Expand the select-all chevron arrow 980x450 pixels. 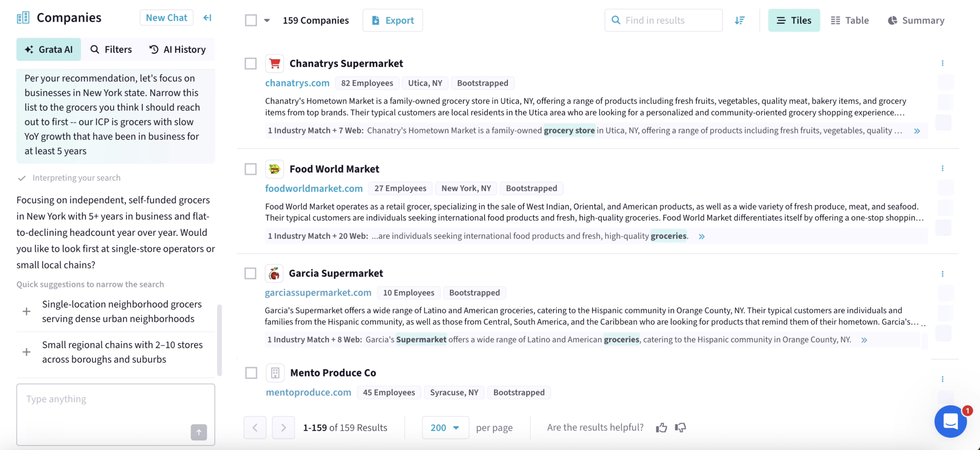(x=267, y=20)
